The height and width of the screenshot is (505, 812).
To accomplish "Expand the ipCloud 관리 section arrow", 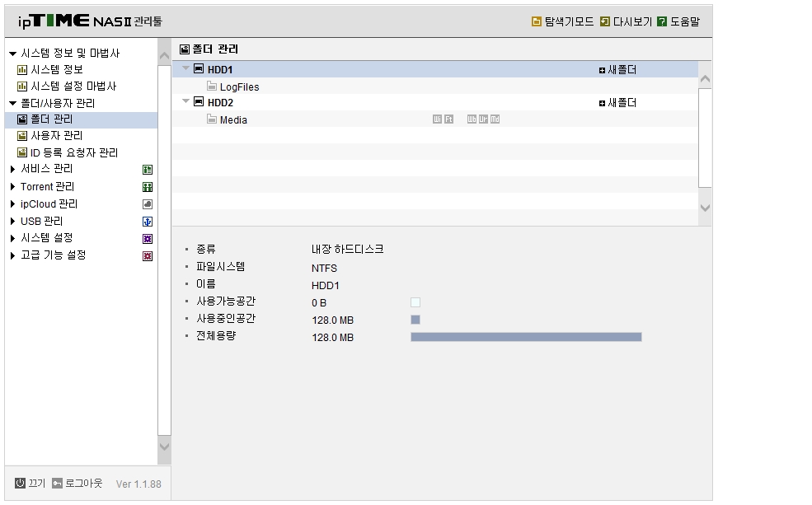I will click(12, 203).
